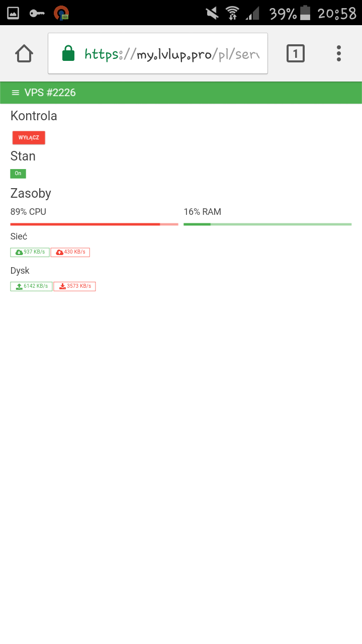The height and width of the screenshot is (644, 362).
Task: Open the browser tab switcher
Action: pos(296,53)
